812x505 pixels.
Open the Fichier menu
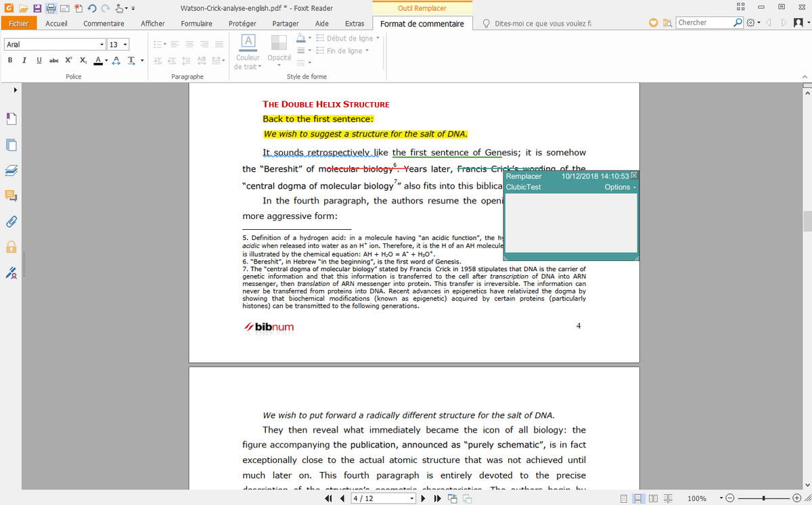(19, 24)
